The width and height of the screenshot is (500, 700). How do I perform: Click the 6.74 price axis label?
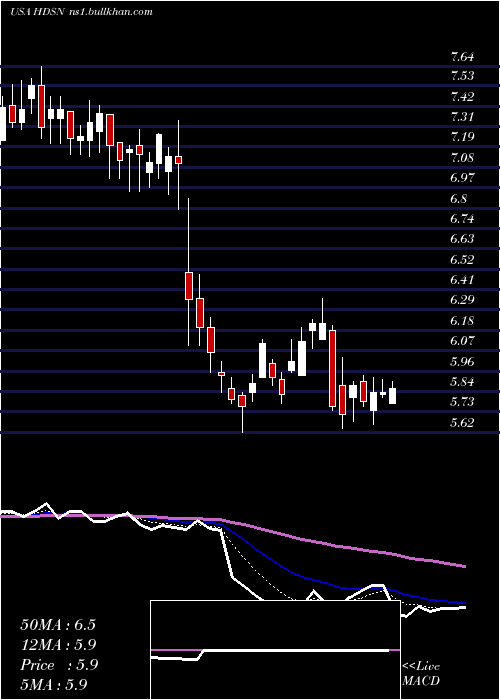[x=462, y=219]
